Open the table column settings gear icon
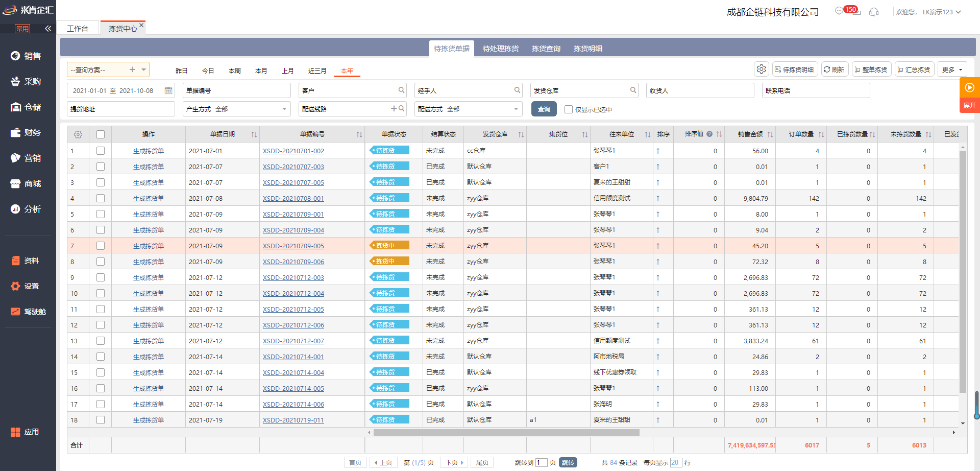This screenshot has height=471, width=980. click(x=78, y=134)
